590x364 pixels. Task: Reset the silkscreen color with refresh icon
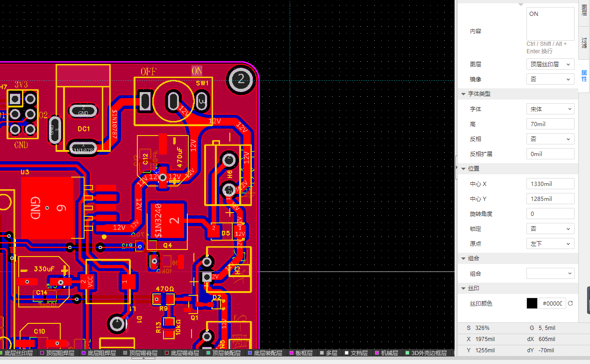pos(570,303)
